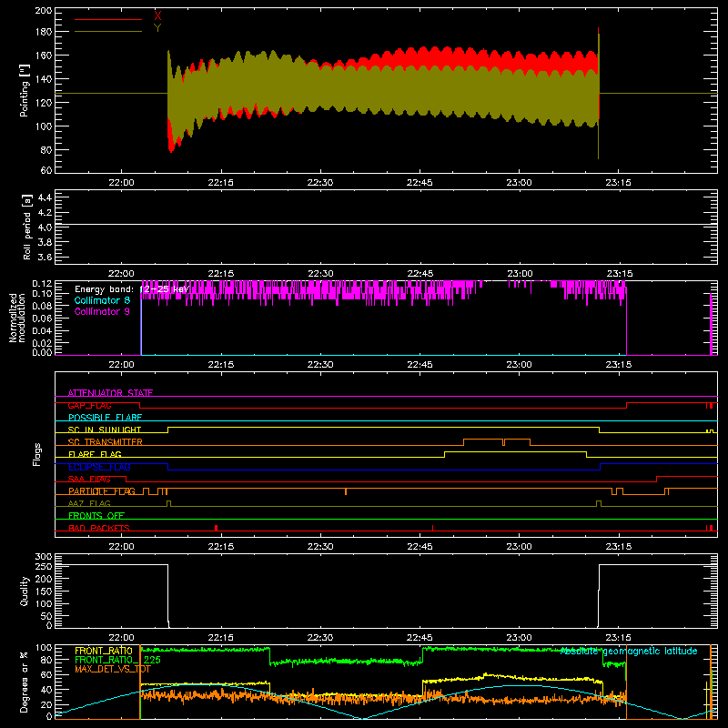Select the Energy band: 12-25 keV label
Screen dimensions: 728x728
pos(132,289)
